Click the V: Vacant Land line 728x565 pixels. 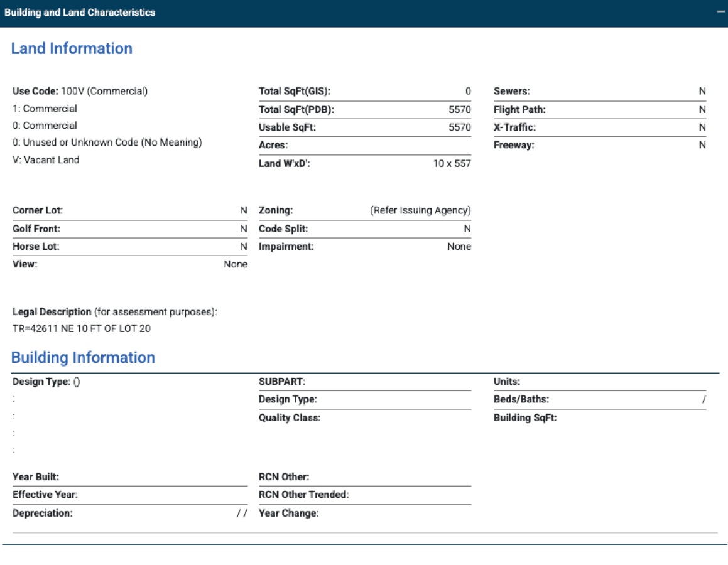click(46, 159)
